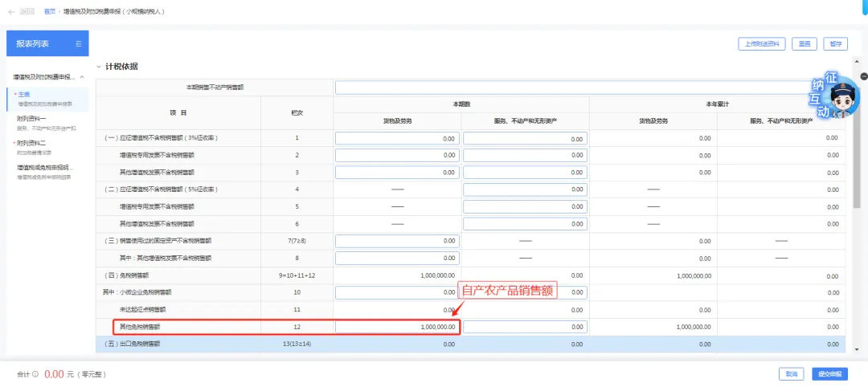Click the 重置 button
The width and height of the screenshot is (868, 387).
click(805, 44)
